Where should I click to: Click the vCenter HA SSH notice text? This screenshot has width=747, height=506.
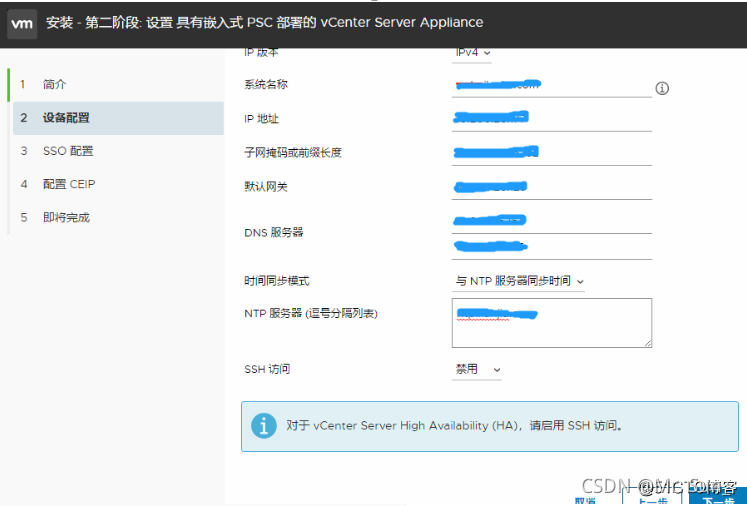[454, 425]
